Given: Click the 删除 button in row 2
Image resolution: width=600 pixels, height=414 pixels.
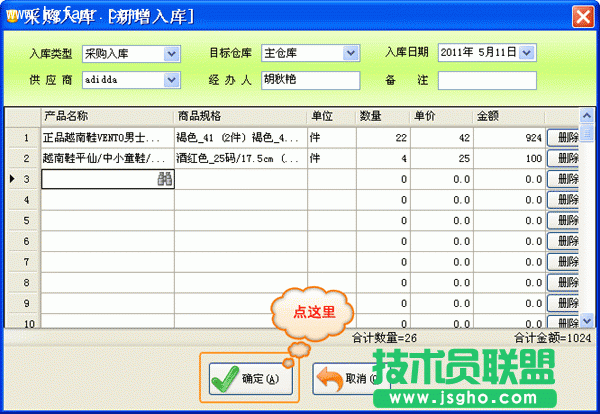Looking at the screenshot, I should tap(563, 158).
